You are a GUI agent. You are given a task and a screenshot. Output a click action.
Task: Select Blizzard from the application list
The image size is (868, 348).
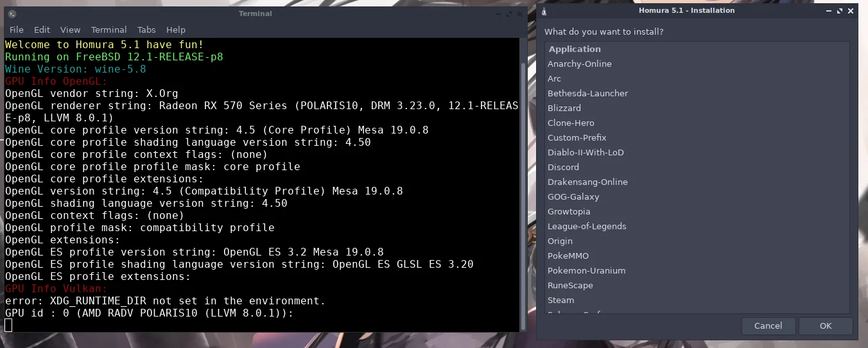pyautogui.click(x=697, y=108)
